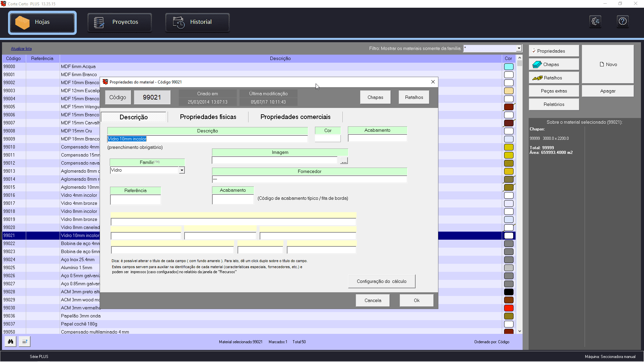Viewport: 644px width, 362px height.
Task: Open settings gear icon at top right
Action: 595,21
